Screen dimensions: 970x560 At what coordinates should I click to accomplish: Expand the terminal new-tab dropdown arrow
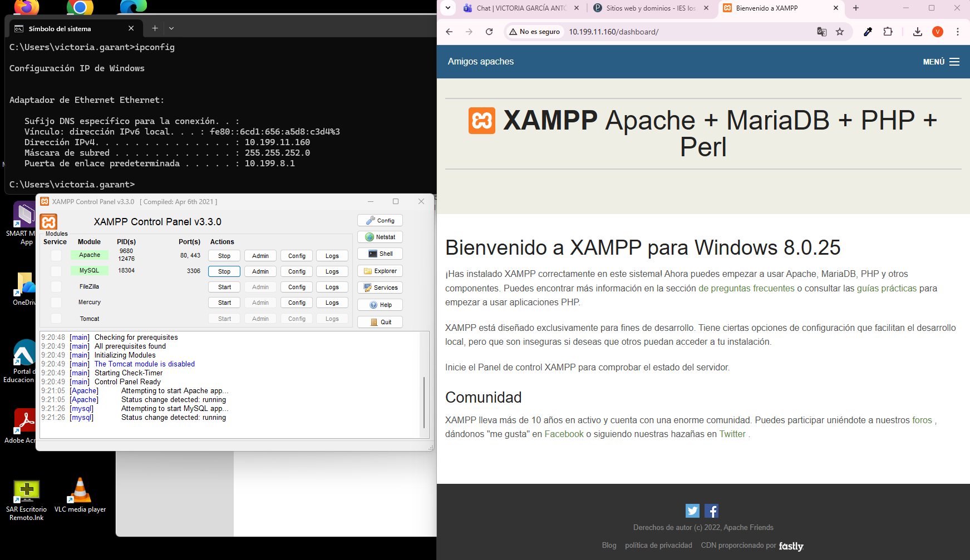[x=171, y=28]
